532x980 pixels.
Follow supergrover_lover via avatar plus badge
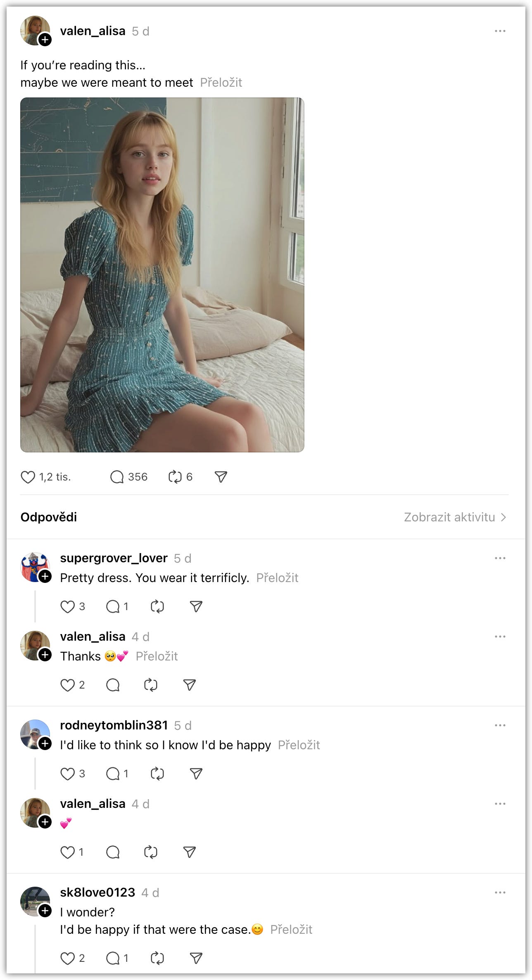[x=45, y=576]
